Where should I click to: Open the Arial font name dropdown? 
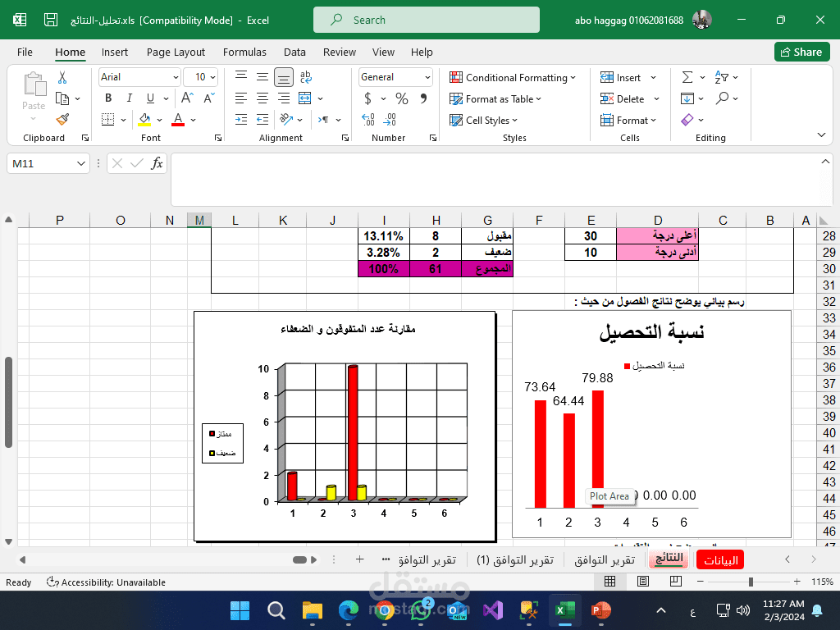tap(176, 78)
